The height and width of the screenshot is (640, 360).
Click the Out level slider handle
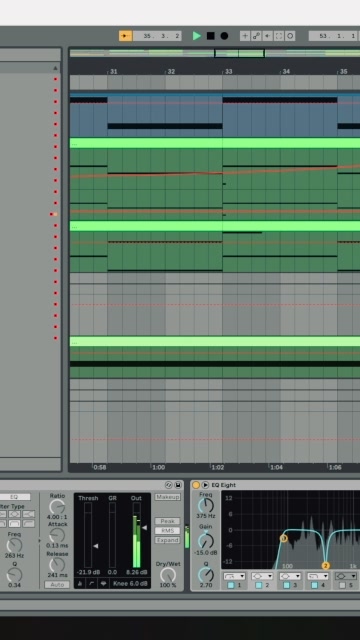point(144,527)
